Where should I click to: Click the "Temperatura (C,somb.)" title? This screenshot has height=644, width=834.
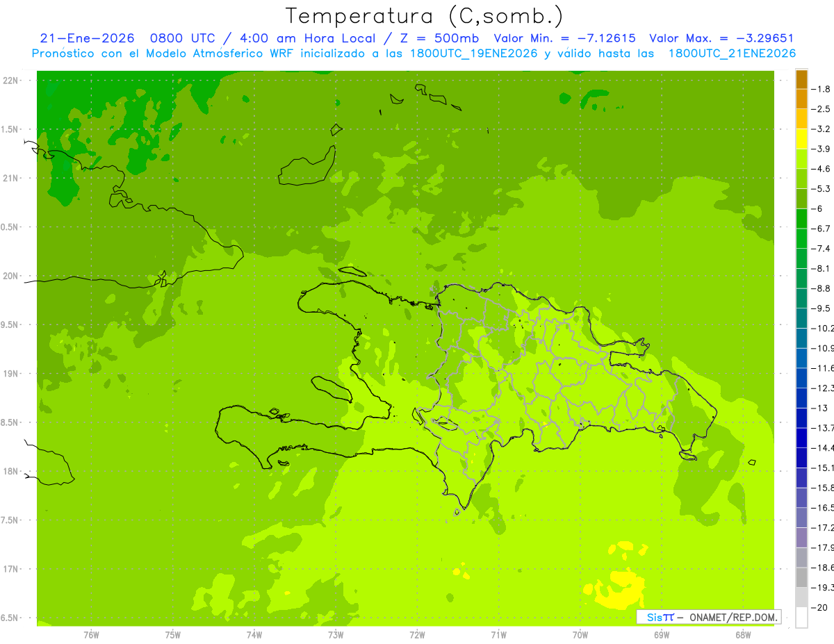pos(425,17)
